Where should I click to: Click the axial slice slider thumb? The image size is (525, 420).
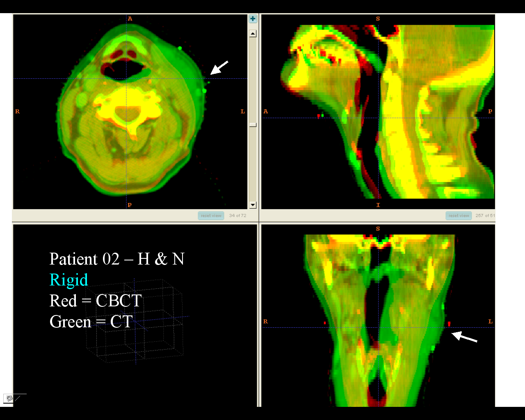point(253,125)
